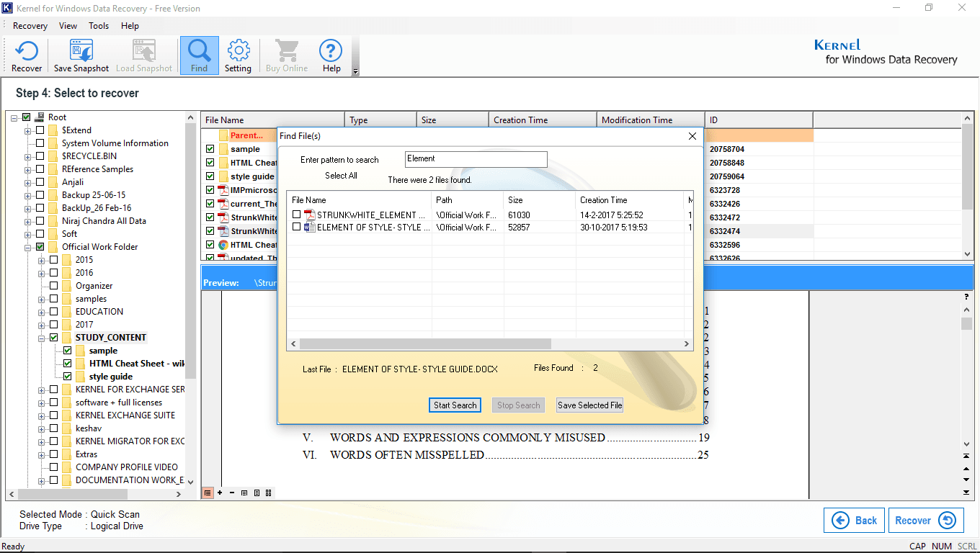
Task: Click the search results horizontal scrollbar thumb
Action: pyautogui.click(x=425, y=344)
